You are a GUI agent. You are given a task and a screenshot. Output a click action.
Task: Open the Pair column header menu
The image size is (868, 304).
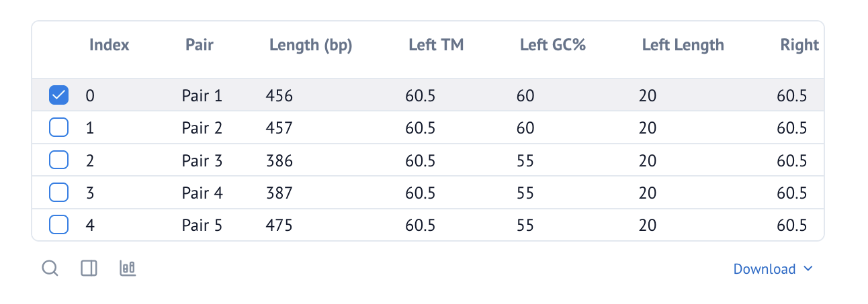pyautogui.click(x=200, y=45)
